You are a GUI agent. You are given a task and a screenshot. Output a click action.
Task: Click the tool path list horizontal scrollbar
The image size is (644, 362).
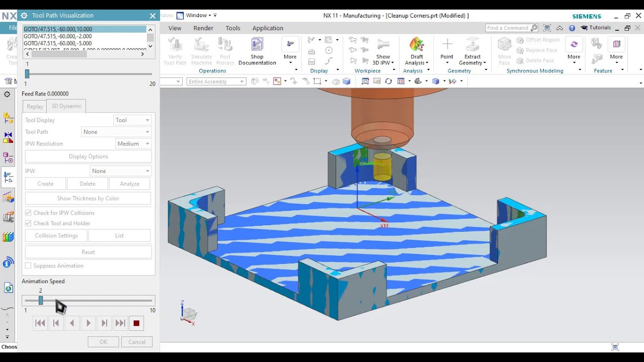tap(85, 54)
